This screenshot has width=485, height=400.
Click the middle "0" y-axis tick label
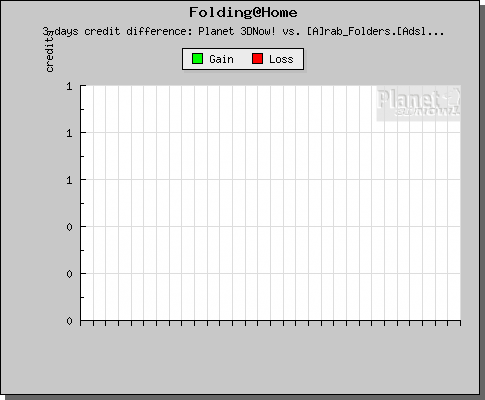[x=69, y=274]
